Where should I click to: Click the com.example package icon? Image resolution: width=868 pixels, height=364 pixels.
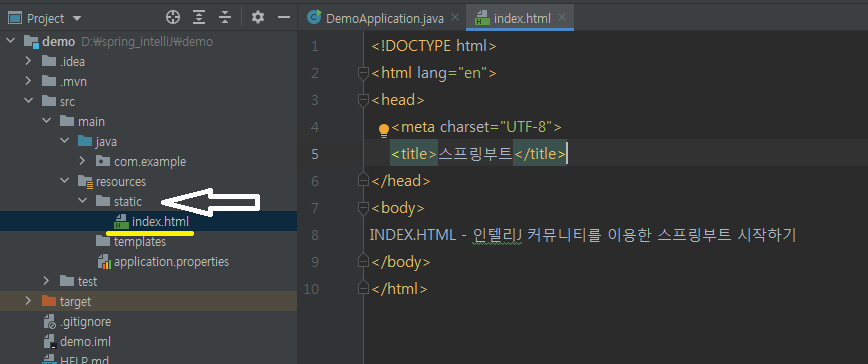click(x=103, y=162)
